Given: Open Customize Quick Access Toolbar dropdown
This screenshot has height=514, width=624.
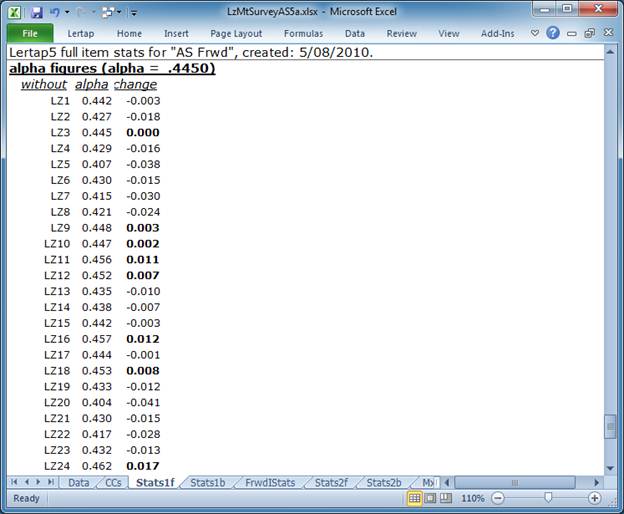Looking at the screenshot, I should [x=134, y=12].
